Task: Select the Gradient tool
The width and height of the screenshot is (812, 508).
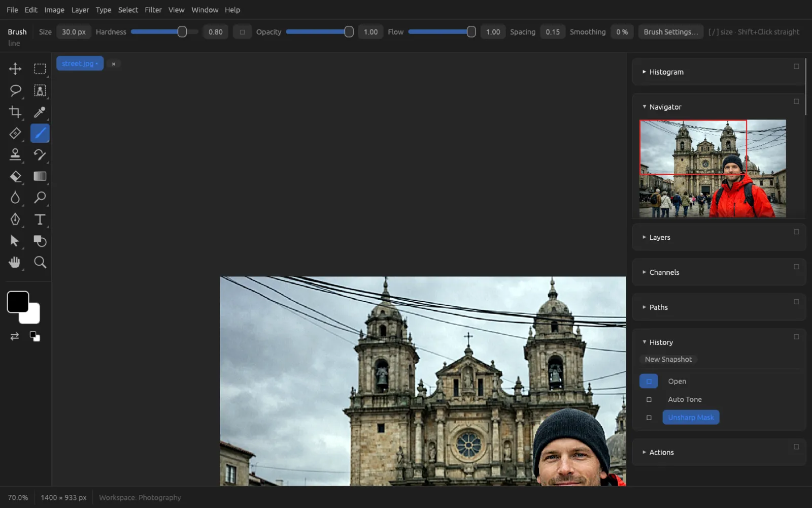Action: coord(40,176)
